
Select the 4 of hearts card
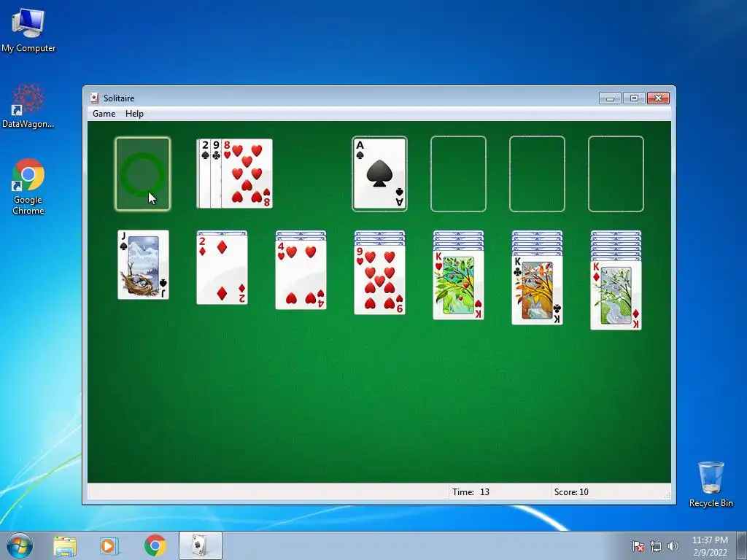[301, 275]
